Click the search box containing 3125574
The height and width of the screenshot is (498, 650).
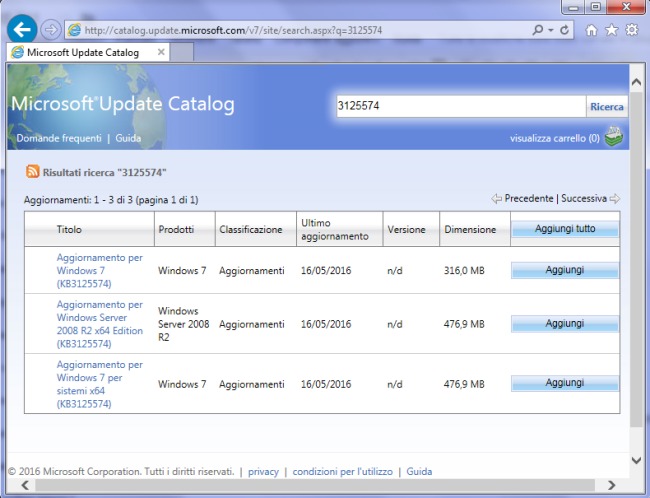tap(461, 106)
